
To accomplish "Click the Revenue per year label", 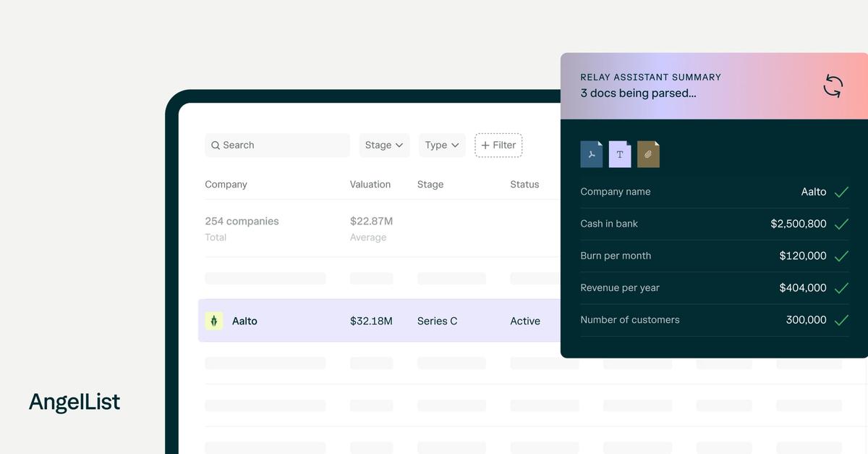I will [620, 287].
